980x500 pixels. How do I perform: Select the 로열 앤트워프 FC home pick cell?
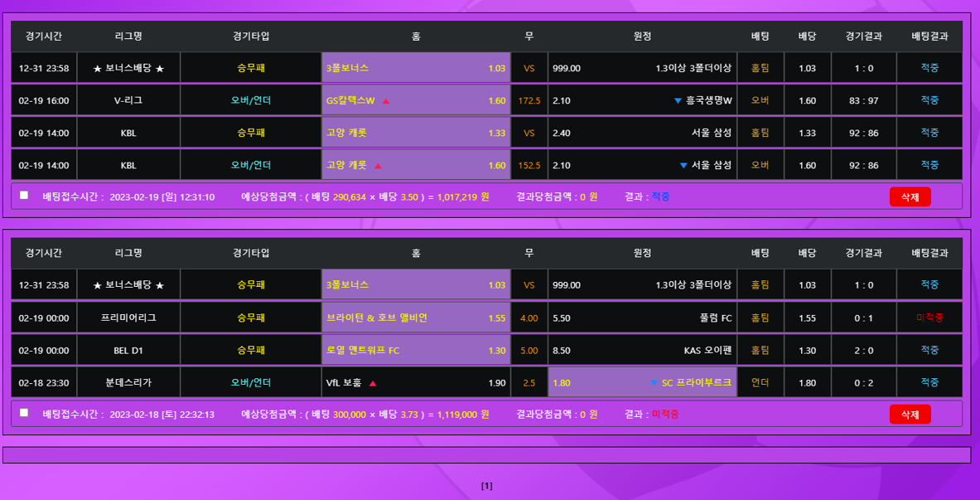click(416, 350)
